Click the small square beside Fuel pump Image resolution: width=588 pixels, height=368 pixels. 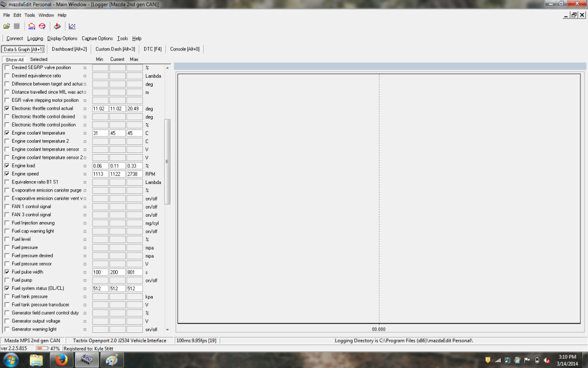pos(85,281)
